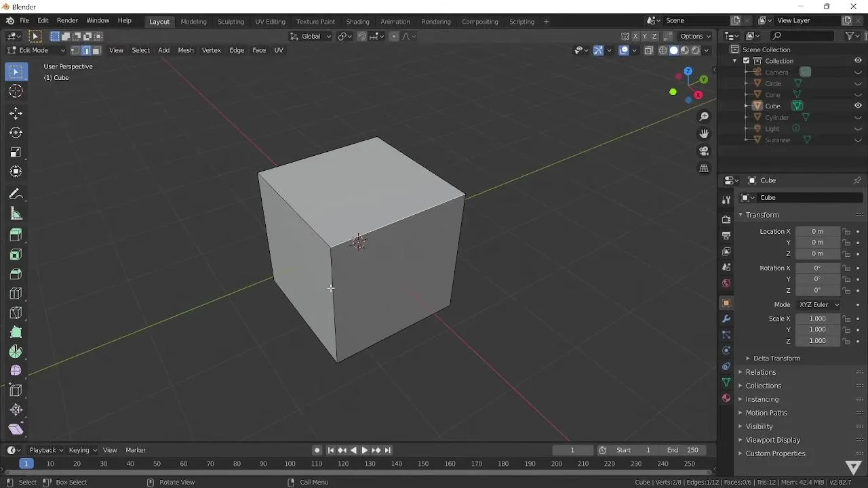Switch to rendered shading
Viewport: 868px width, 488px height.
point(696,50)
